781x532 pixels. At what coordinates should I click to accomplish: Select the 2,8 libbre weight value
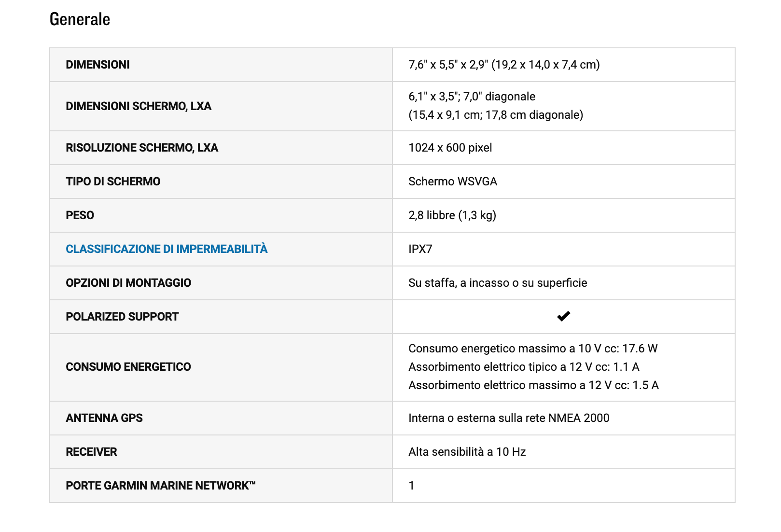(x=452, y=215)
